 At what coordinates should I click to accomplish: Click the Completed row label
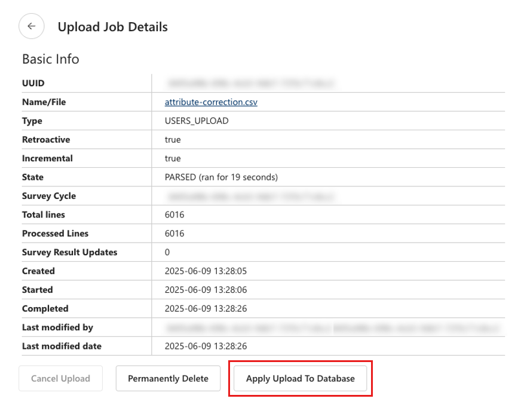pos(45,309)
